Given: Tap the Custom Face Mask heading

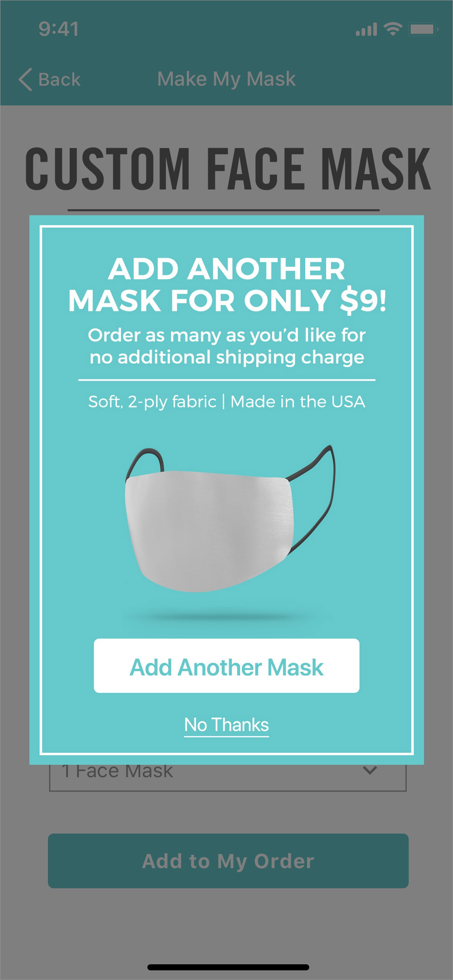Looking at the screenshot, I should pos(228,168).
